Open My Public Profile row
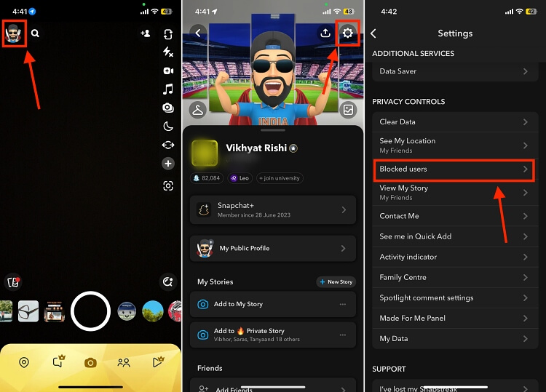This screenshot has height=392, width=546. coord(273,248)
